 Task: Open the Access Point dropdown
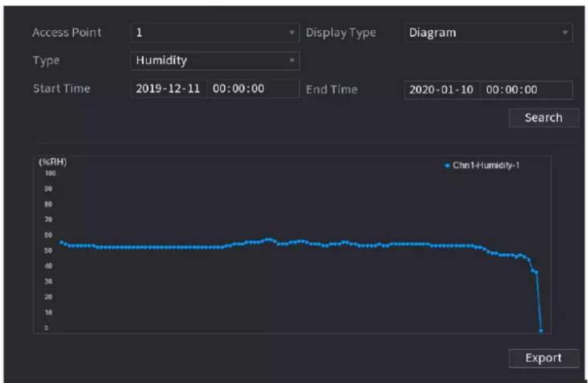pyautogui.click(x=215, y=33)
